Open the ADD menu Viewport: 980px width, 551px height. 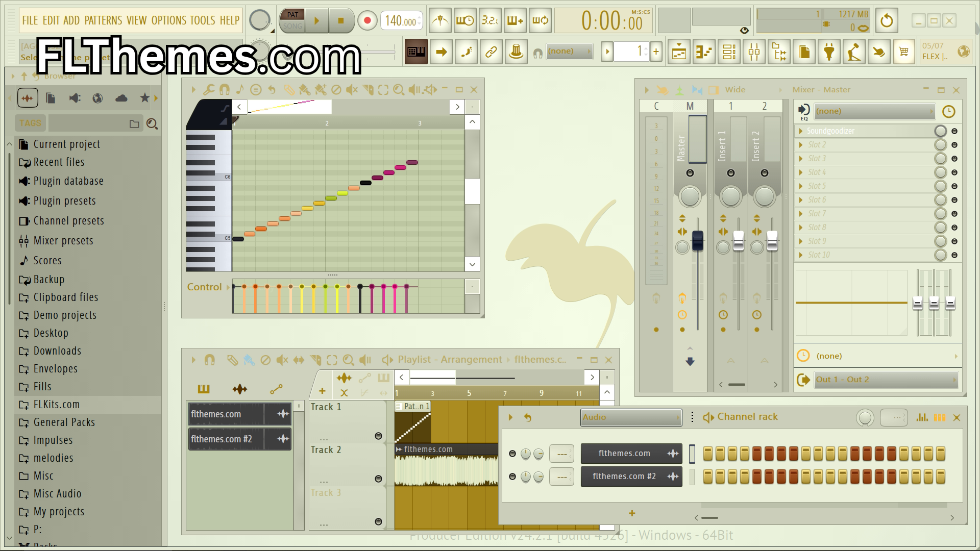(x=71, y=20)
